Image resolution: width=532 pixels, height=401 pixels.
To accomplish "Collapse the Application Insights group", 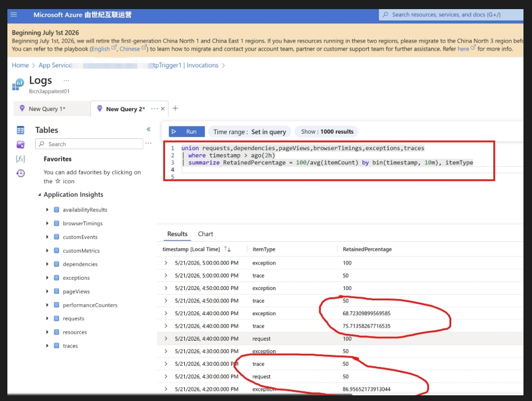I will pos(39,195).
